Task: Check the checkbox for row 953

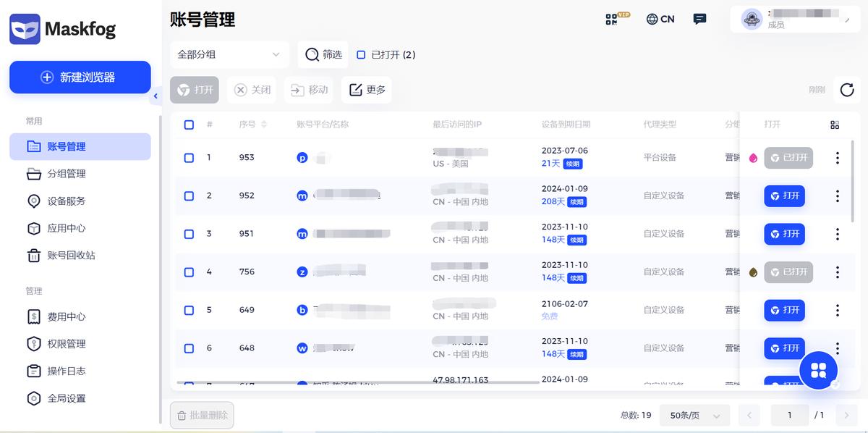Action: pos(189,157)
